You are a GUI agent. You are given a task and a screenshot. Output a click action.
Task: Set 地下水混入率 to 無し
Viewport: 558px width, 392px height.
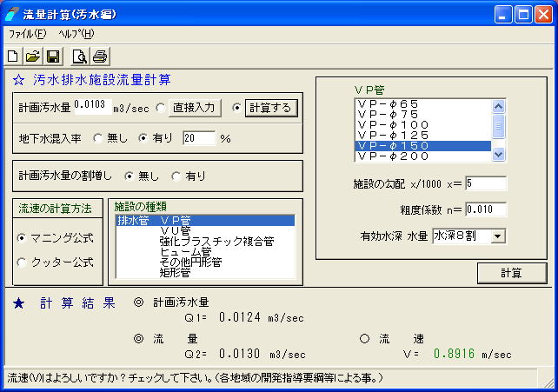click(x=98, y=138)
